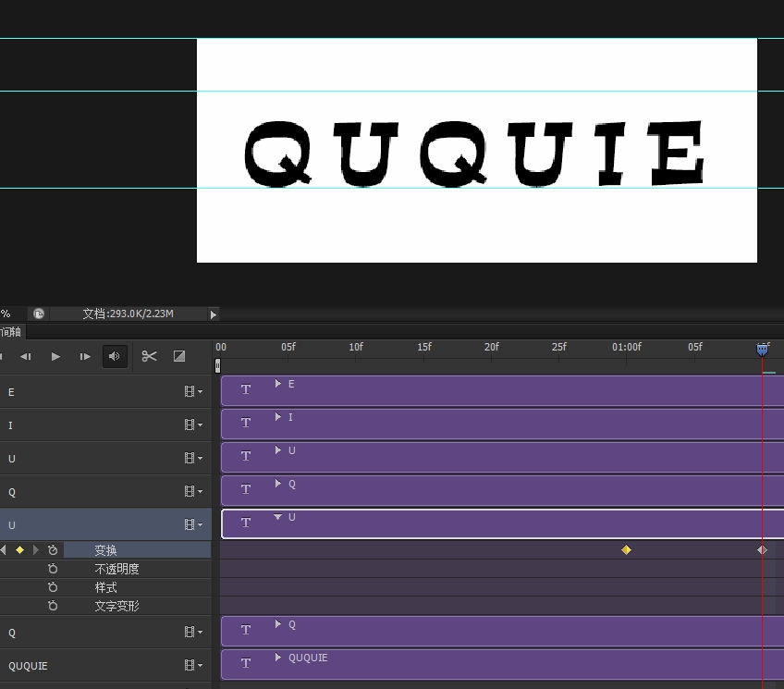
Task: Click the add/remove keyframe diamond for 变换
Action: 19,550
